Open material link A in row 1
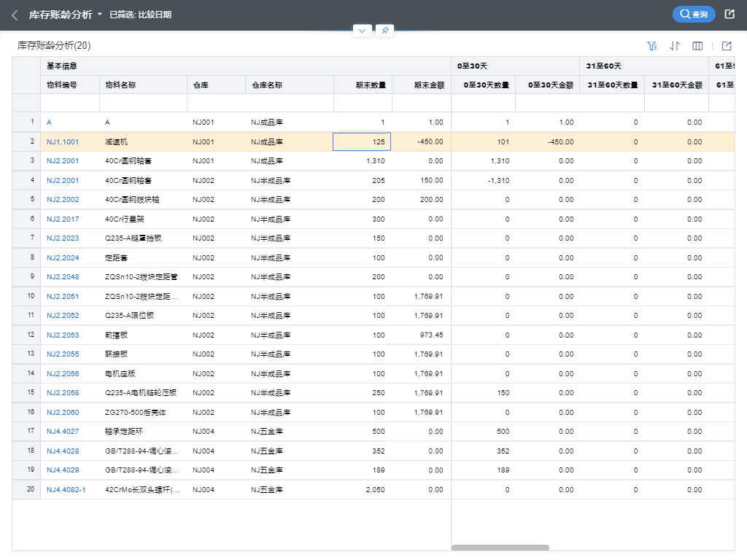The image size is (747, 560). pos(49,122)
